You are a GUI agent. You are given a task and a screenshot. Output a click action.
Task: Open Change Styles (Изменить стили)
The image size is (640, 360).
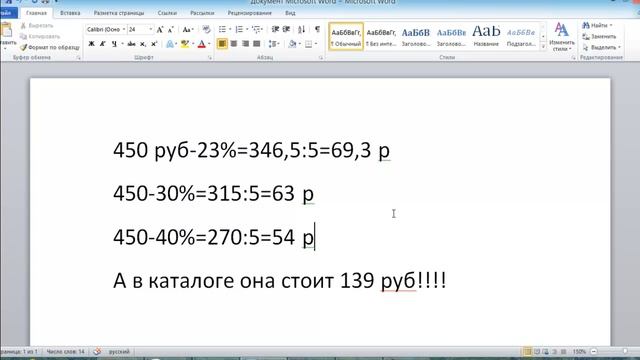[562, 37]
